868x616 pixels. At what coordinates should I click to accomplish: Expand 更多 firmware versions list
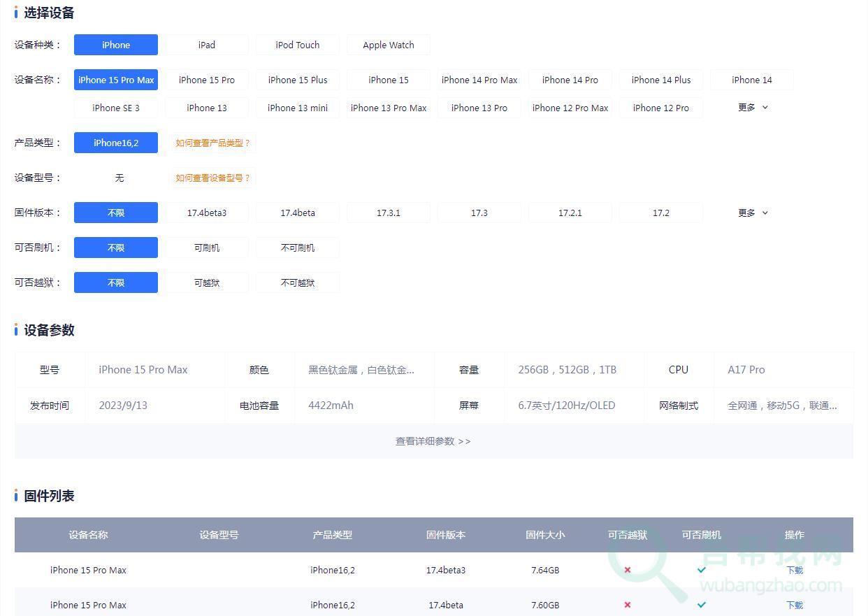pos(753,213)
